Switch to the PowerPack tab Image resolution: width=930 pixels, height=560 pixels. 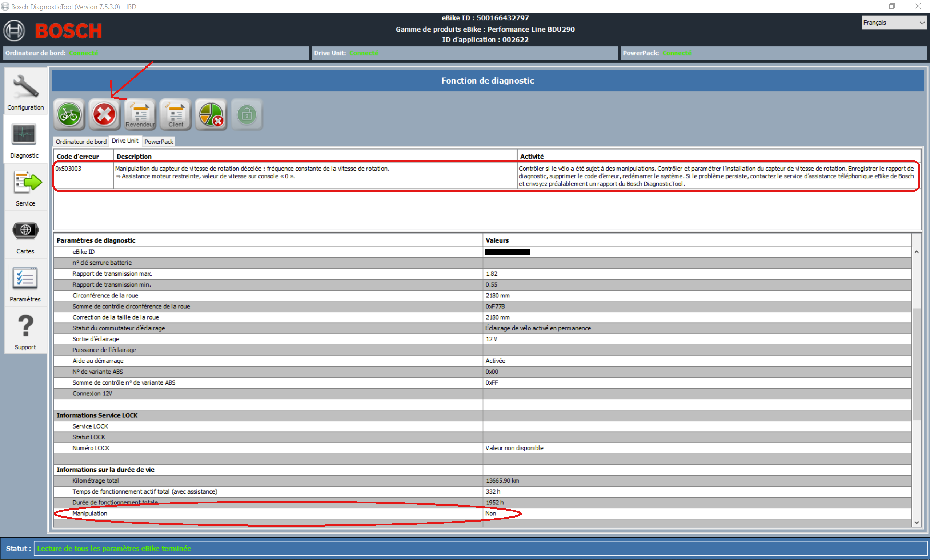pyautogui.click(x=159, y=142)
